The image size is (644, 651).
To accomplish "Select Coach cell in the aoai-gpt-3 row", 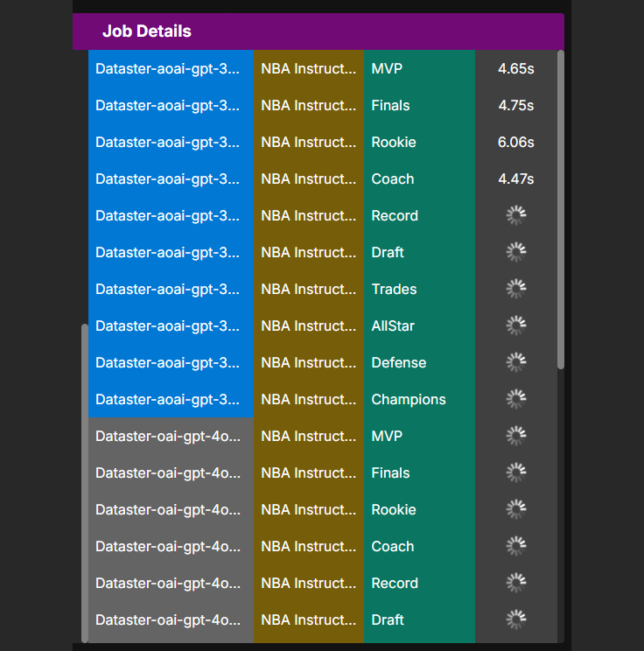I will [419, 179].
